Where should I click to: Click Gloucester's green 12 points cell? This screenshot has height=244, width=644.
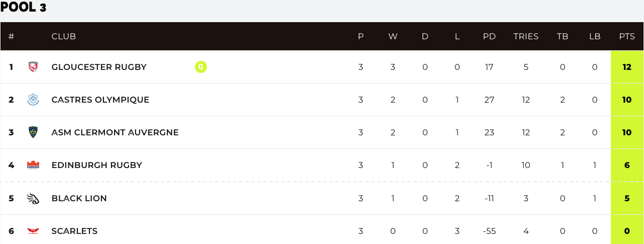point(627,67)
